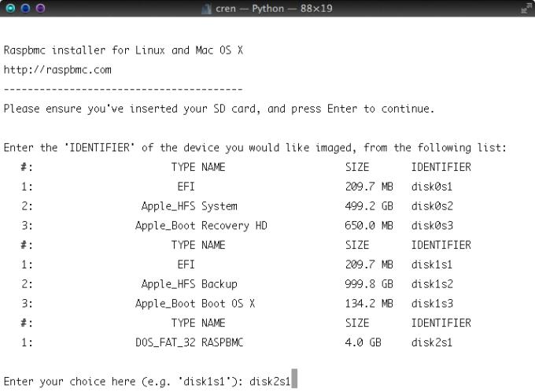Click the disk1s3 Boot OS X identifier
Image resolution: width=535 pixels, height=392 pixels.
coord(432,304)
